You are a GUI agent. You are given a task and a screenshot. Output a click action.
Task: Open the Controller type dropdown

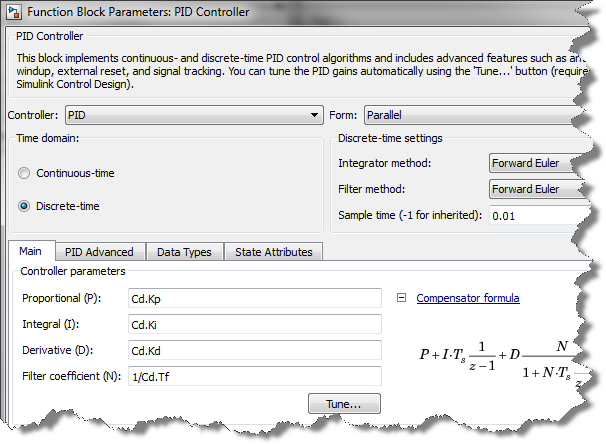pos(192,115)
